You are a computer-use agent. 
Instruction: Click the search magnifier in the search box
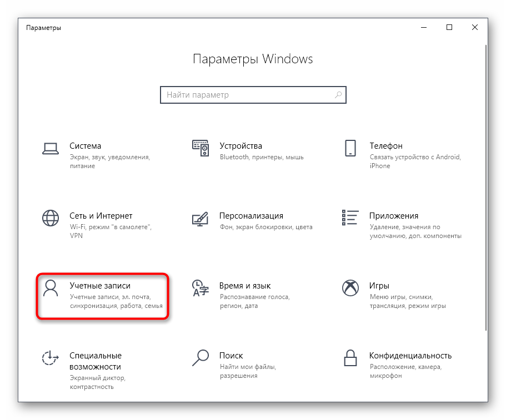(338, 95)
